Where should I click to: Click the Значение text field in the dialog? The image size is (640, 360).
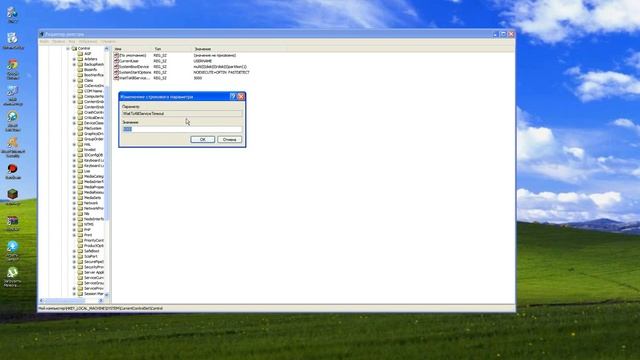pyautogui.click(x=182, y=129)
